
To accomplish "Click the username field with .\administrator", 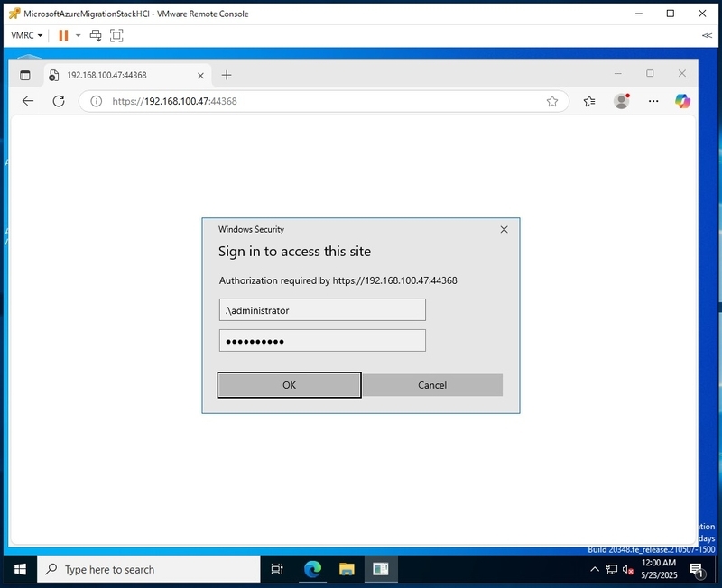I will point(322,310).
